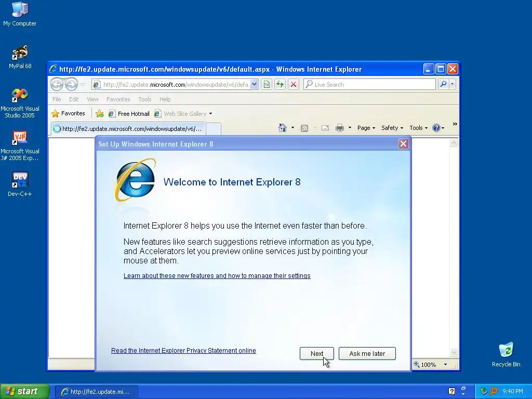This screenshot has width=532, height=399.
Task: Click the Back navigation arrow in Internet Explorer
Action: 57,84
